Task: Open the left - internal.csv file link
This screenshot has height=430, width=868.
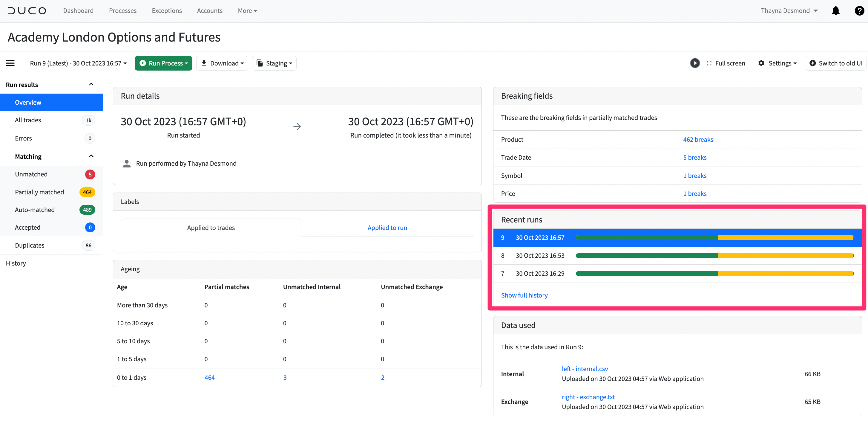Action: (585, 369)
